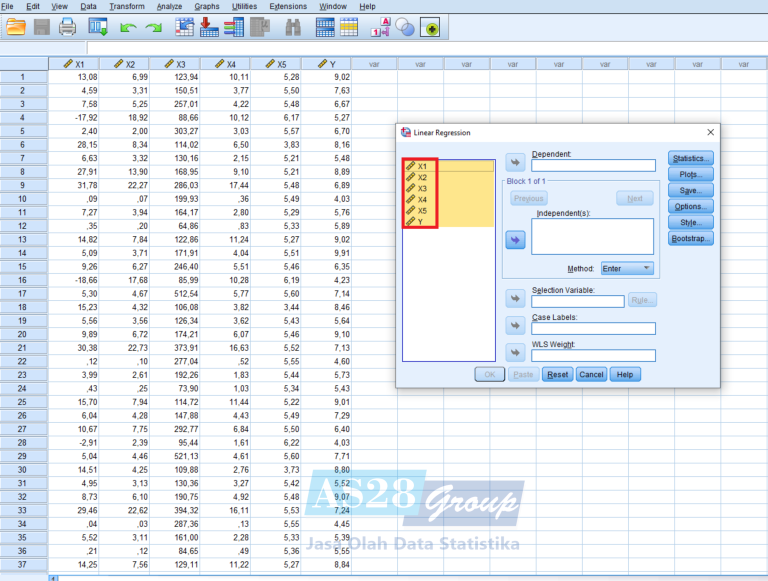The height and width of the screenshot is (581, 768).
Task: Open the Method dropdown showing Enter
Action: click(x=628, y=268)
